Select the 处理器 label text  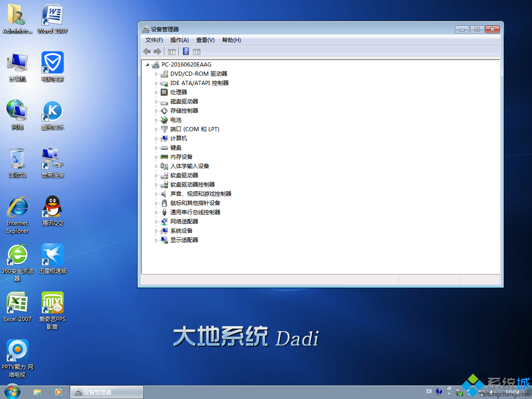[x=178, y=92]
